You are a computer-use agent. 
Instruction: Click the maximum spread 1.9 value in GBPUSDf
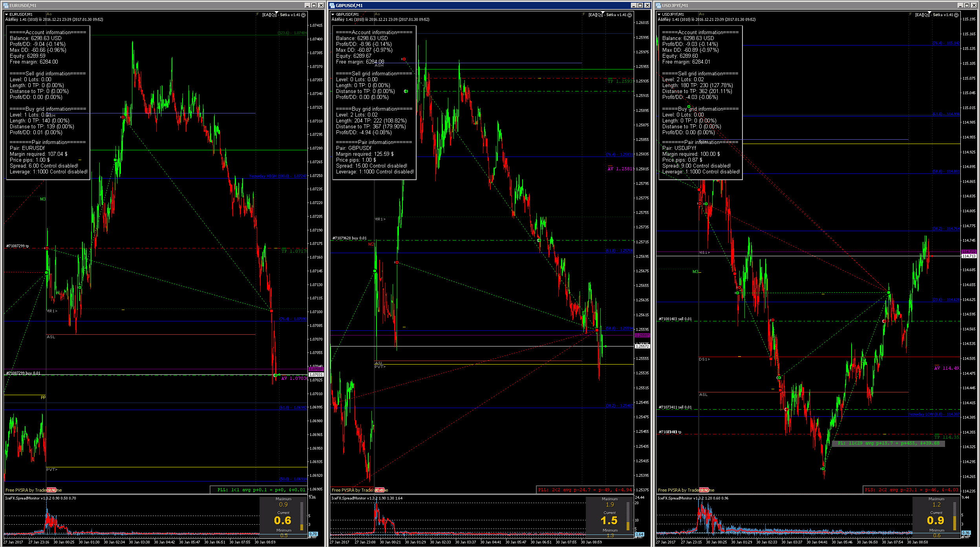[610, 505]
